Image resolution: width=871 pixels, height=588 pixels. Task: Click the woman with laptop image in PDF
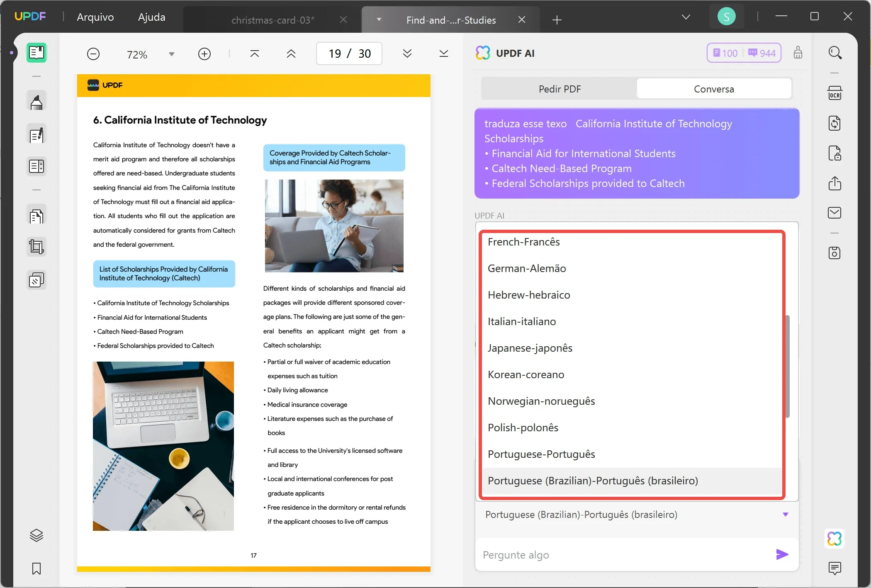[x=334, y=226]
